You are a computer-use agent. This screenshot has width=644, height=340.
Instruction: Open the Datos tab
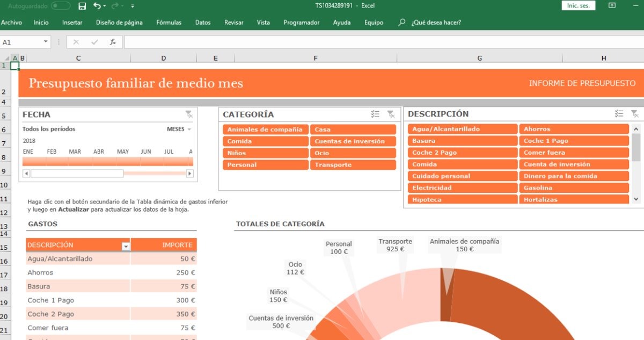point(203,23)
